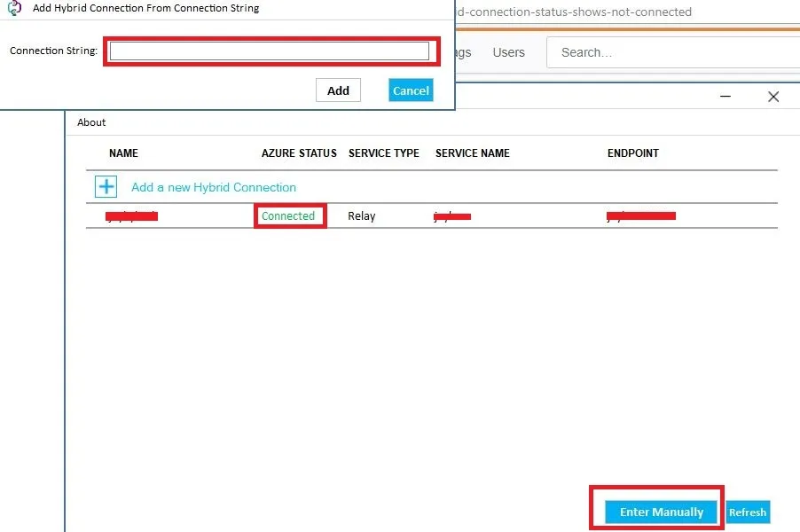Click the plus icon to add Hybrid Connection
Viewport: 800px width, 532px height.
click(106, 187)
